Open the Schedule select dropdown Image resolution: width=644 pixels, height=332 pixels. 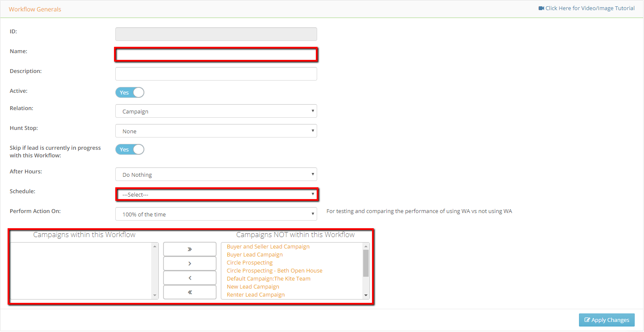pyautogui.click(x=216, y=194)
